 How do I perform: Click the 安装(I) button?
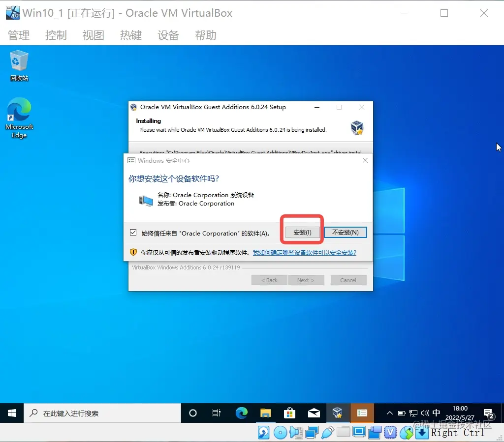303,233
